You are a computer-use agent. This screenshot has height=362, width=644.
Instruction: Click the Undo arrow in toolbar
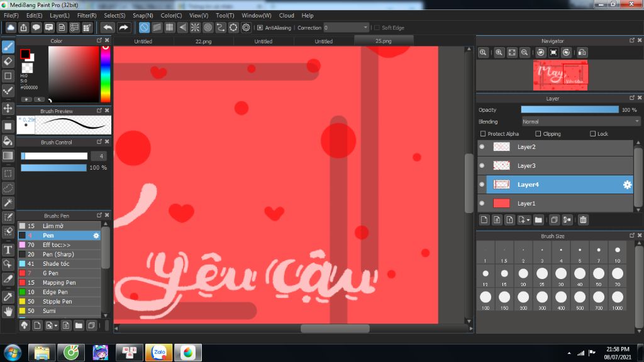pos(108,28)
